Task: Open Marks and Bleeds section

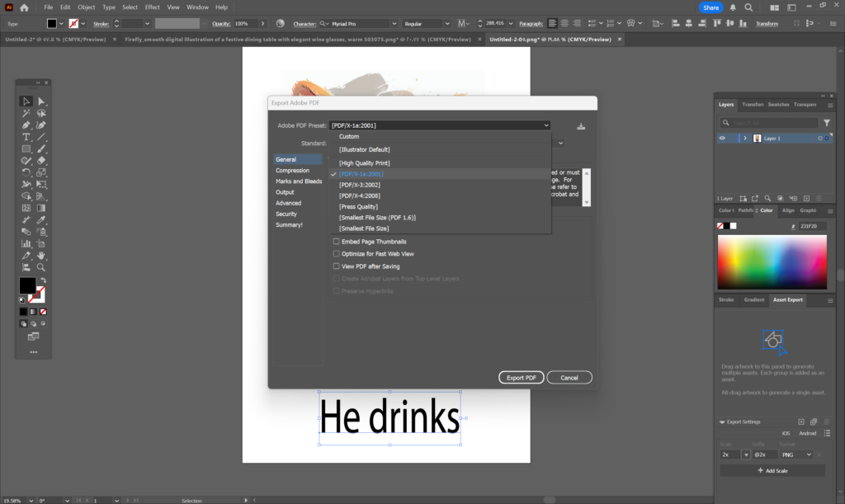Action: pos(299,181)
